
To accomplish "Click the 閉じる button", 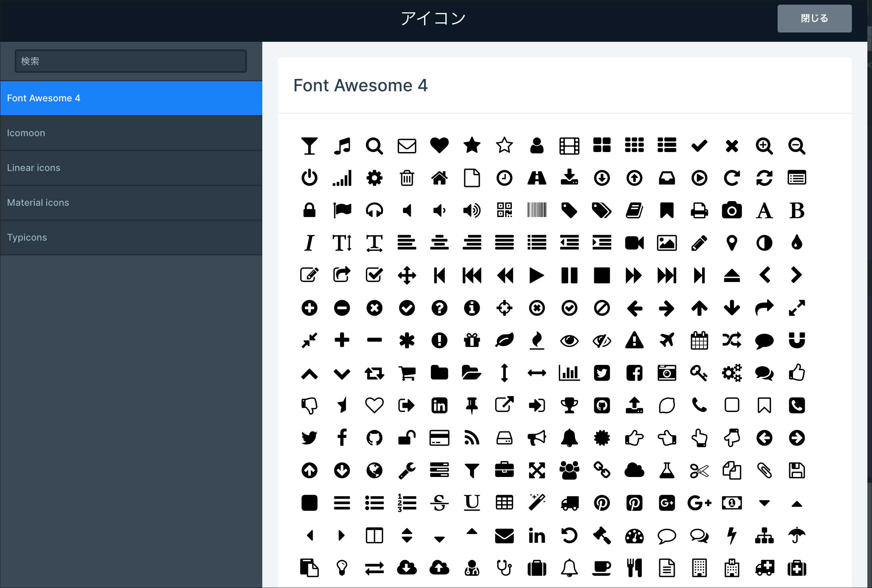I will coord(814,19).
